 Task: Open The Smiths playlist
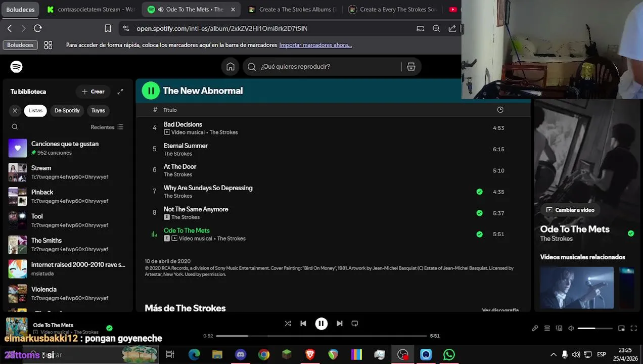coord(68,245)
